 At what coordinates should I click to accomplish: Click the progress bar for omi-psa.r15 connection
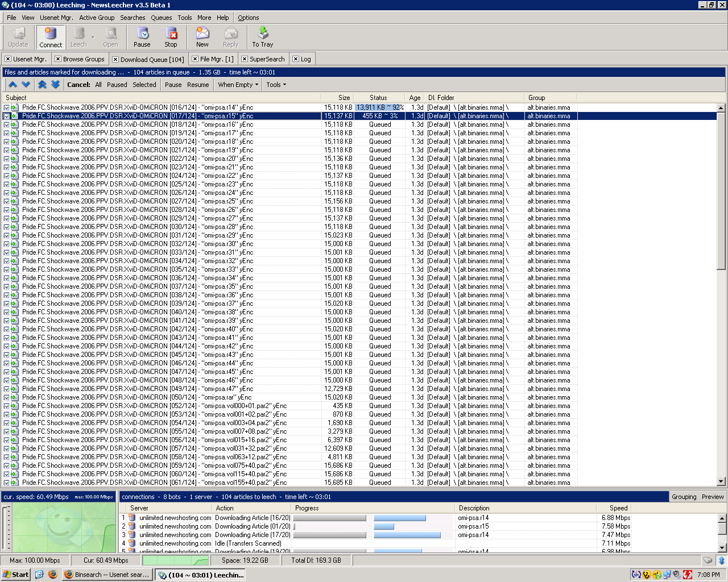click(x=373, y=526)
